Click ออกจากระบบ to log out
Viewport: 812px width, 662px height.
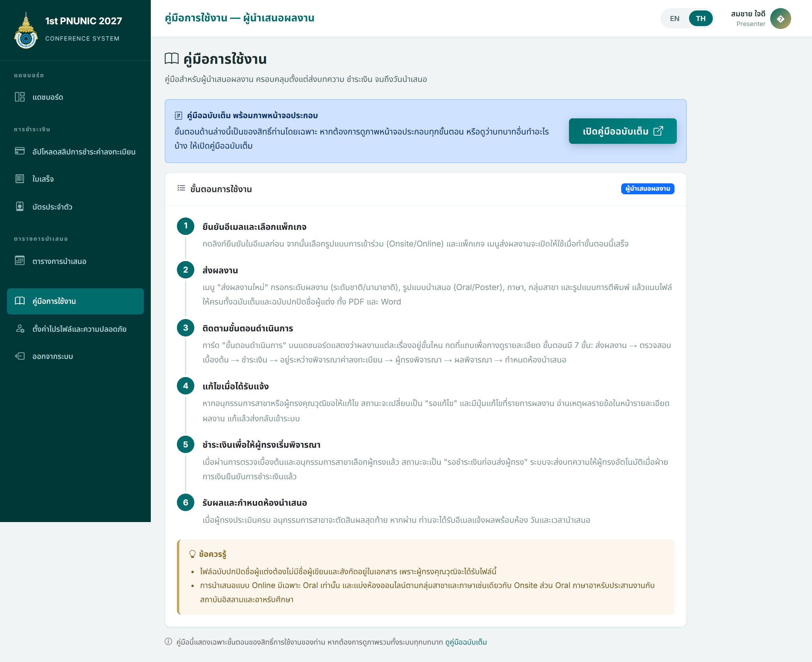tap(75, 356)
